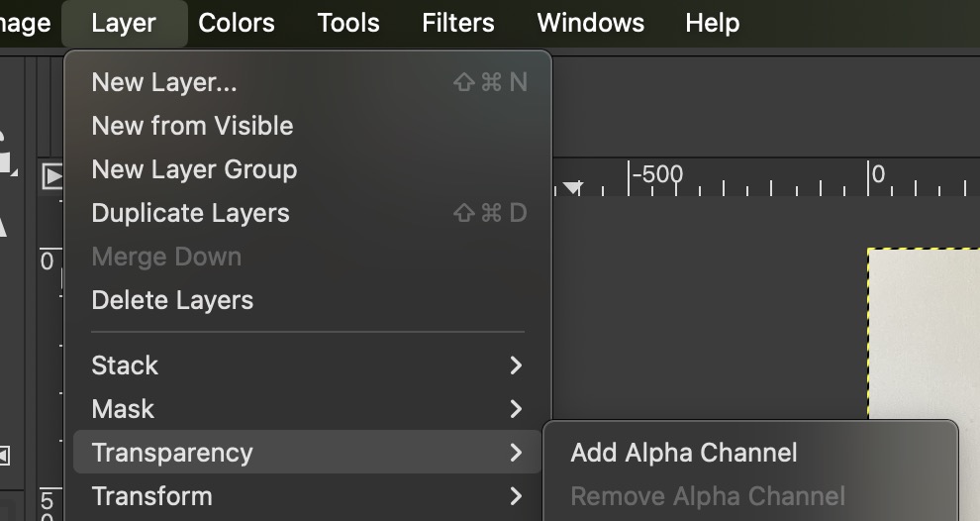This screenshot has width=980, height=521.
Task: Select Delete Layers entry
Action: point(308,300)
